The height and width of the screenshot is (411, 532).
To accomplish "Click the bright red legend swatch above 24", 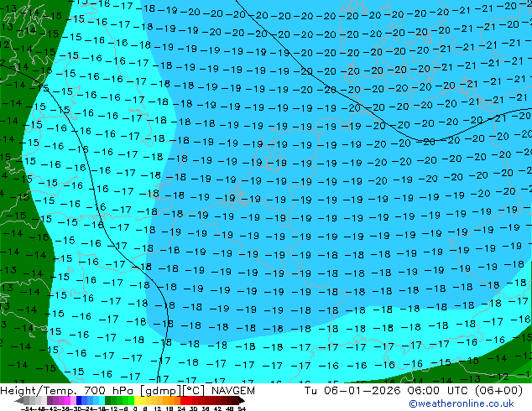I will tap(183, 400).
